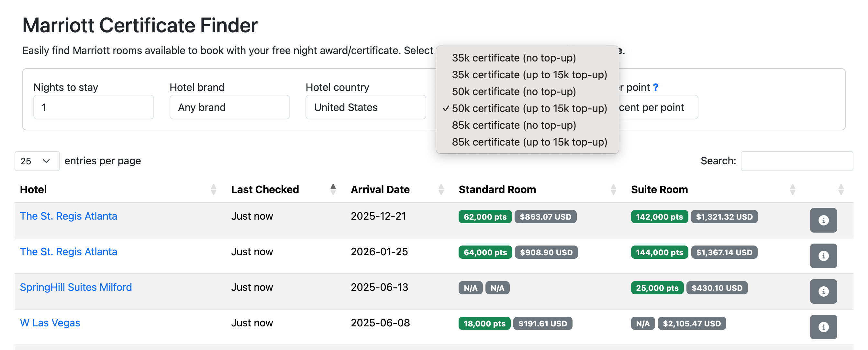Click the Marriott Certificate Finder heading
This screenshot has height=350, width=868.
coord(140,25)
